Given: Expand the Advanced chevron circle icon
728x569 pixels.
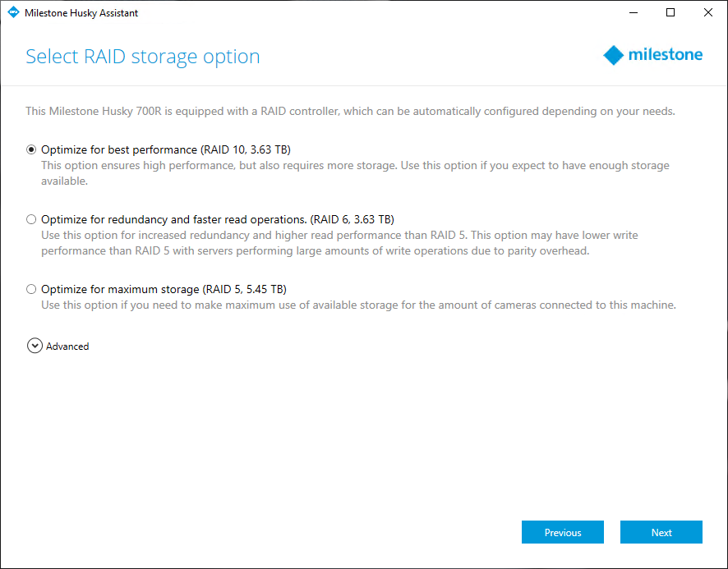Looking at the screenshot, I should pos(35,346).
